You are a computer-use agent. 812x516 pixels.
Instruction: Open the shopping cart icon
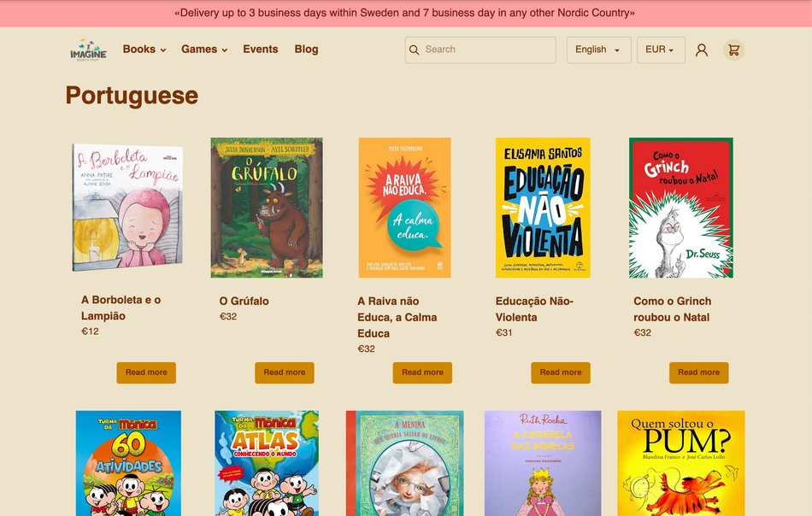(x=733, y=50)
